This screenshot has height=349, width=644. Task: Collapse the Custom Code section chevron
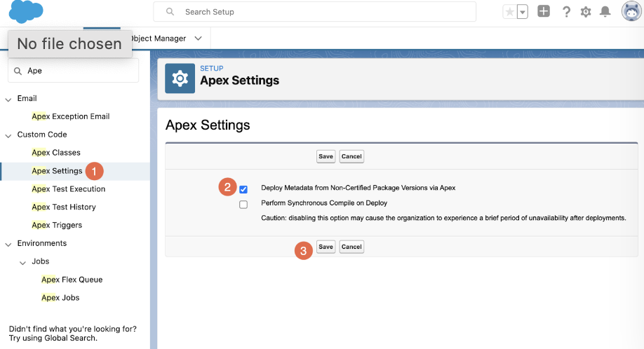pyautogui.click(x=8, y=135)
